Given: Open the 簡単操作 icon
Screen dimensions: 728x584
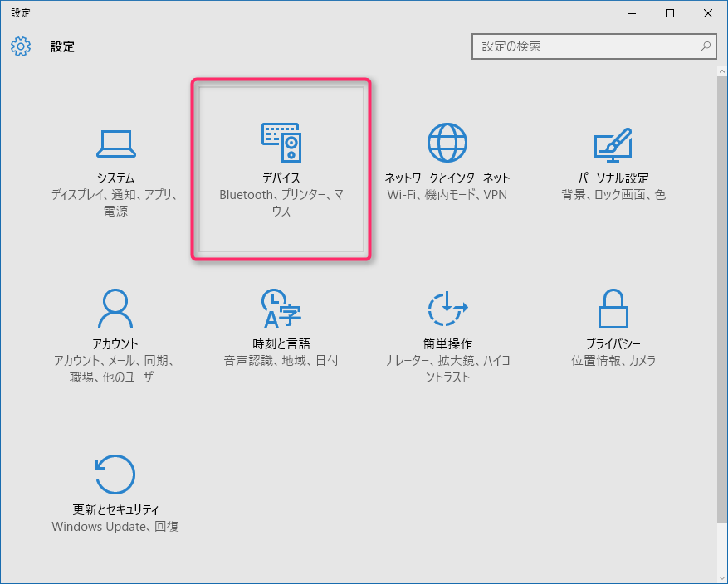Looking at the screenshot, I should coord(447,311).
